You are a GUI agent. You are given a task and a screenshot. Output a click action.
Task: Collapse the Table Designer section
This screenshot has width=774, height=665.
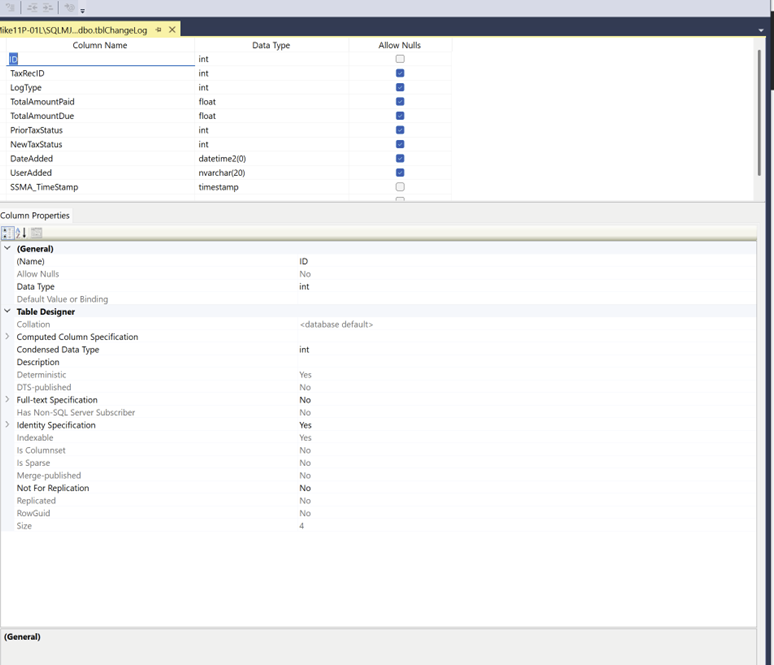(7, 311)
